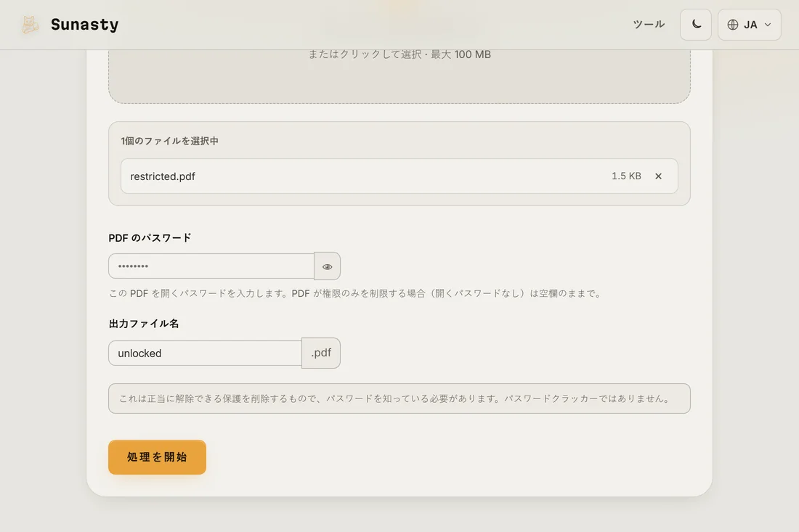Focus the PDF のパスワード input field
Screen dimensions: 799x532
(x=211, y=266)
